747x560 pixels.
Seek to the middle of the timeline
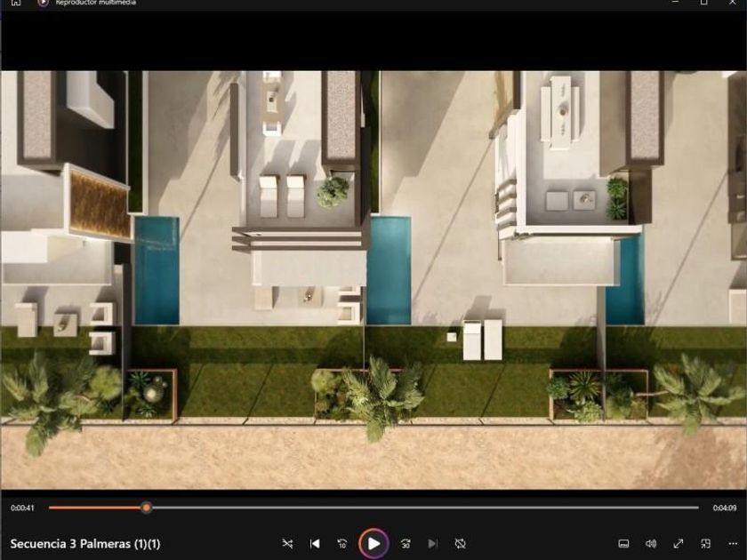[374, 508]
